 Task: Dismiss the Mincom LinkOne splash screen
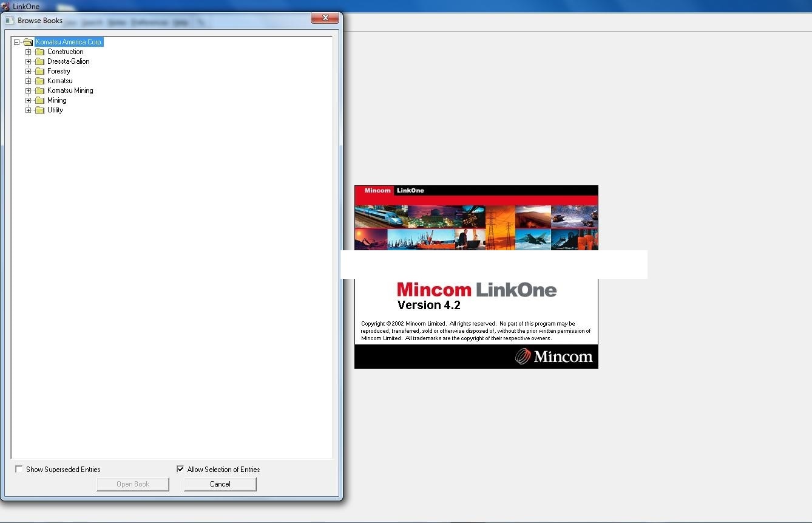click(x=476, y=277)
